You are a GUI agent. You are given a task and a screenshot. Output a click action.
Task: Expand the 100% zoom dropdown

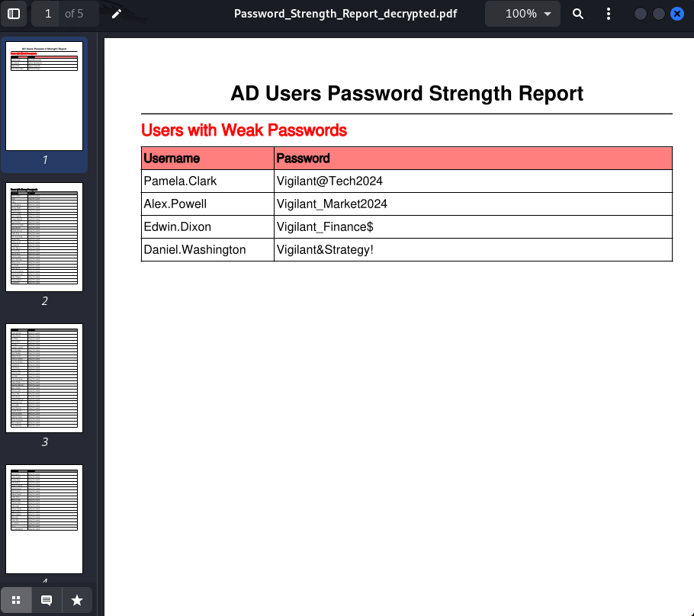tap(522, 14)
